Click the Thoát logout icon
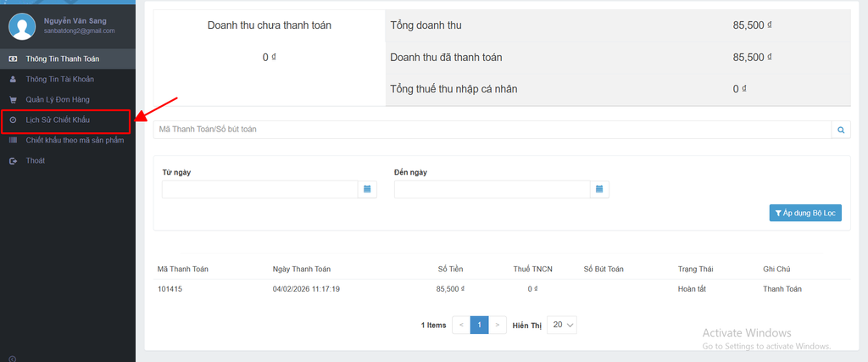Image resolution: width=868 pixels, height=362 pixels. (x=13, y=160)
